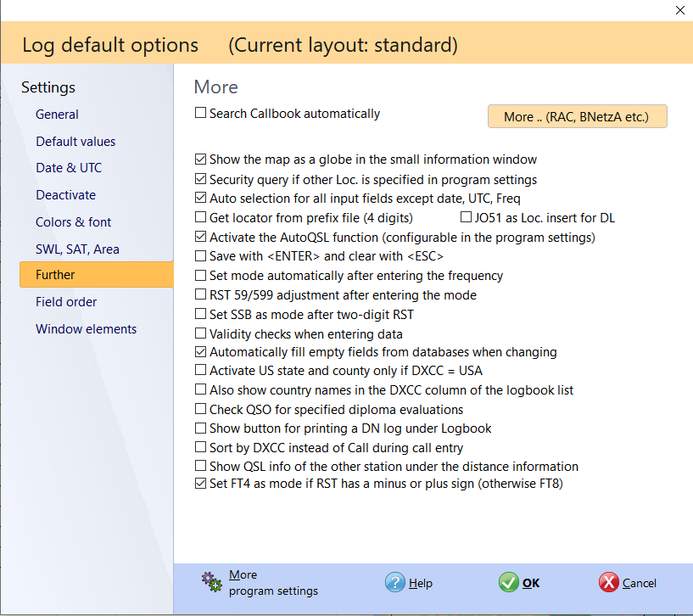Check Set mode automatically after entering frequency
693x616 pixels.
pyautogui.click(x=200, y=275)
